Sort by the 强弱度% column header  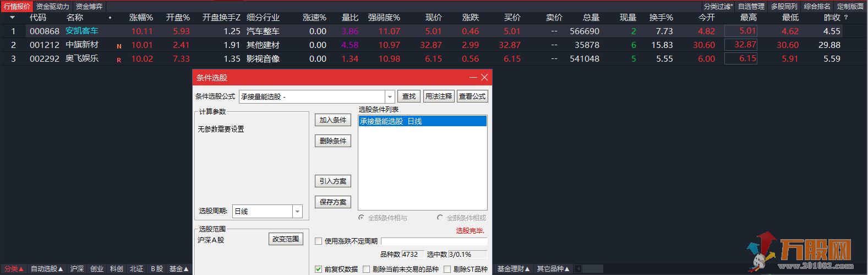point(384,18)
